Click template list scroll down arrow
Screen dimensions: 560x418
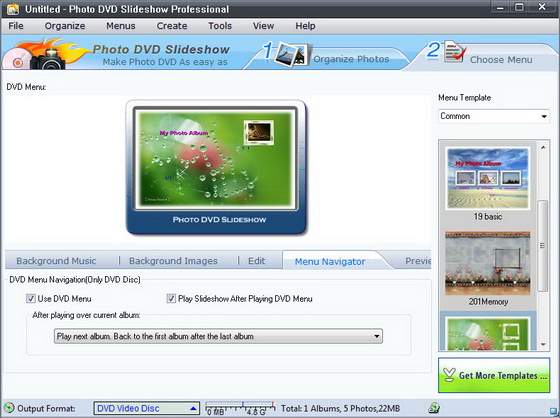(543, 344)
